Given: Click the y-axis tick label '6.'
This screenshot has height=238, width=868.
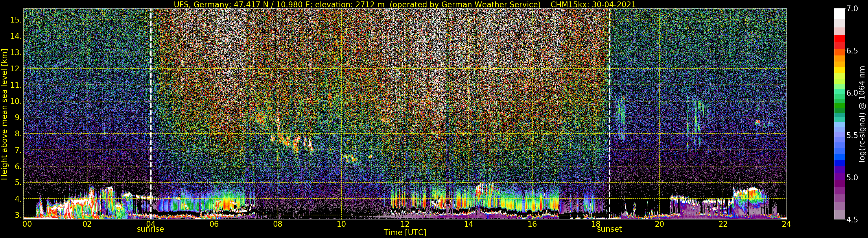Looking at the screenshot, I should pos(18,166).
